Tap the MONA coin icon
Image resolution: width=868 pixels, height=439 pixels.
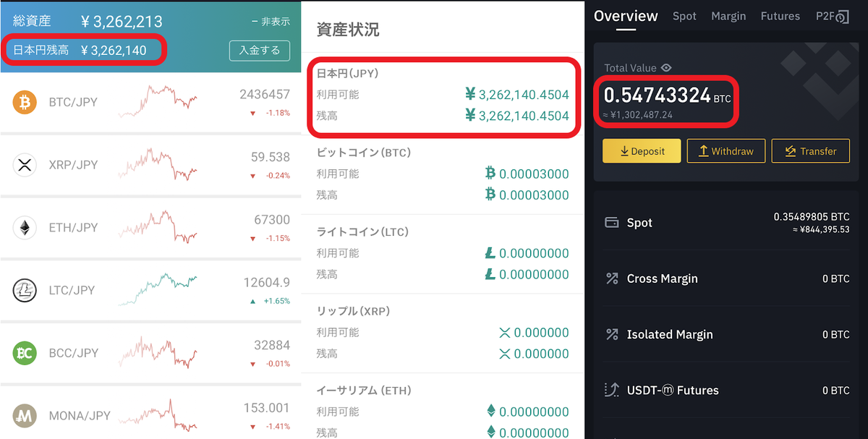pos(25,416)
